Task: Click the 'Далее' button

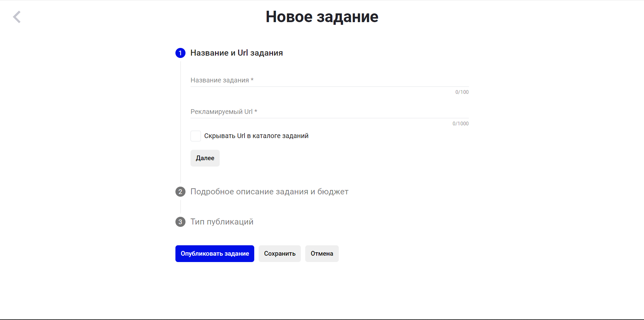Action: click(205, 158)
